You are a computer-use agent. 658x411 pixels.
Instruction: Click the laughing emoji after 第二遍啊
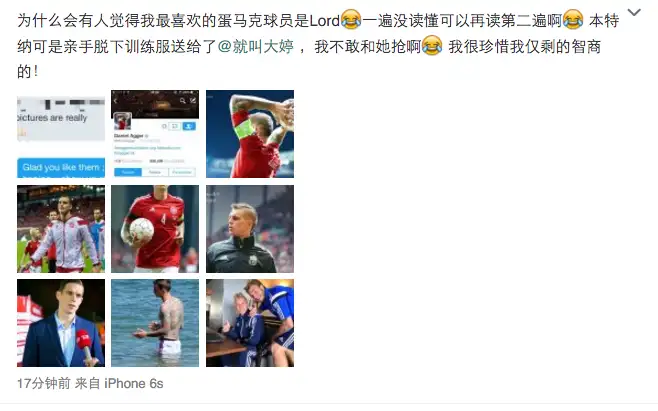pos(573,20)
